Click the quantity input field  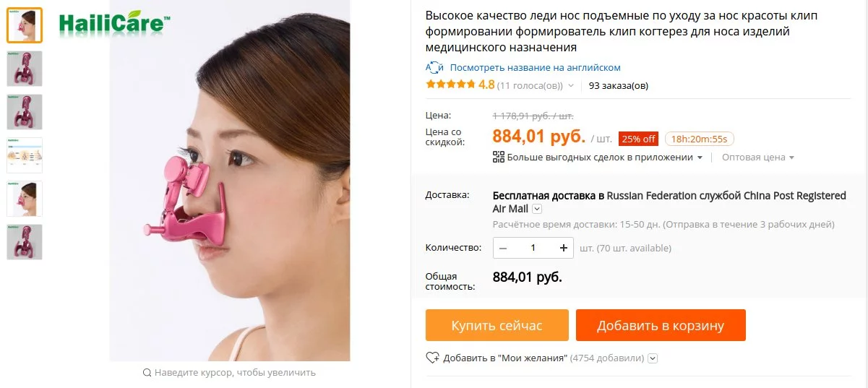[x=533, y=248]
